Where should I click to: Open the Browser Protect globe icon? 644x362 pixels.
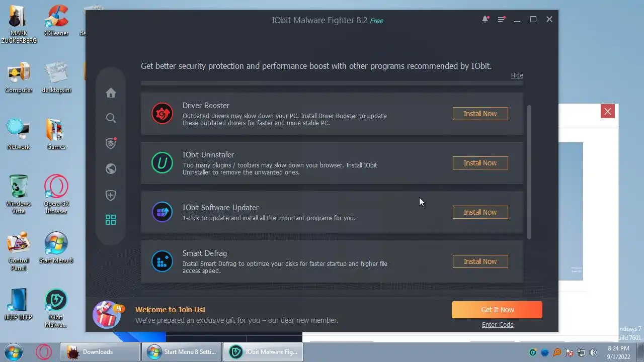point(111,169)
